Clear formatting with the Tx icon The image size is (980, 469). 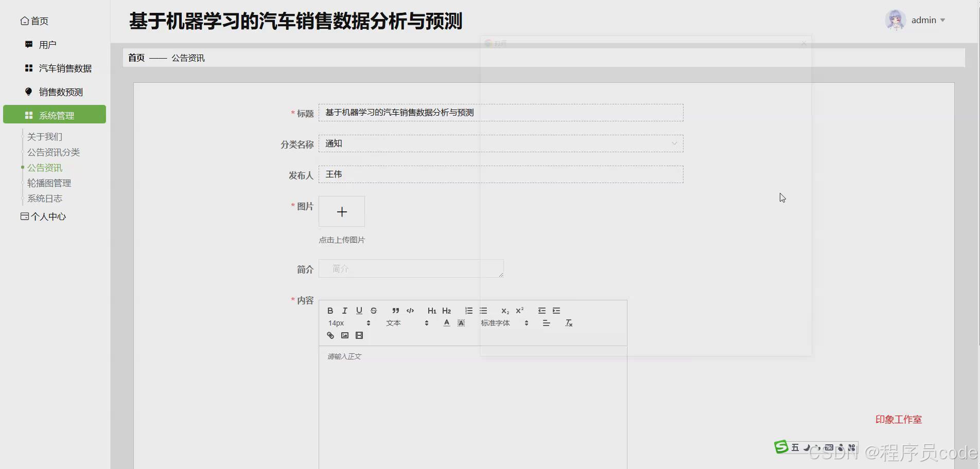tap(568, 323)
